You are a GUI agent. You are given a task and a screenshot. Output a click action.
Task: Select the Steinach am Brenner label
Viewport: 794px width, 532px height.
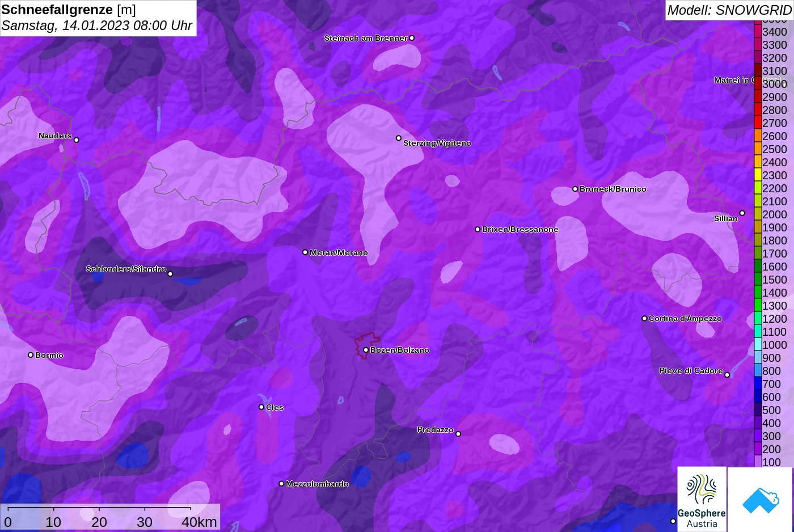366,38
